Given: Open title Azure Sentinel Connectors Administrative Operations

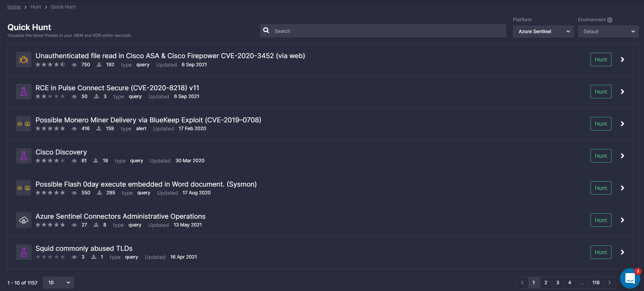Looking at the screenshot, I should point(120,216).
